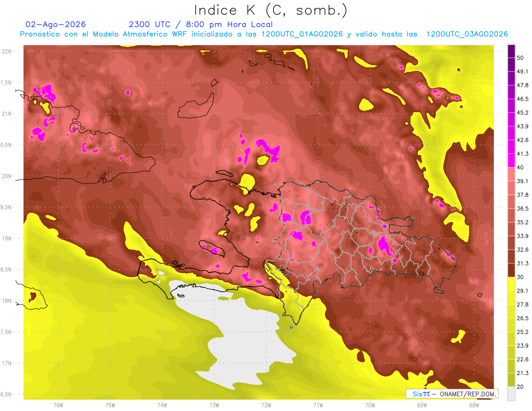This screenshot has width=532, height=411.
Task: Select the date '02-Ago-2026'
Action: pos(56,24)
